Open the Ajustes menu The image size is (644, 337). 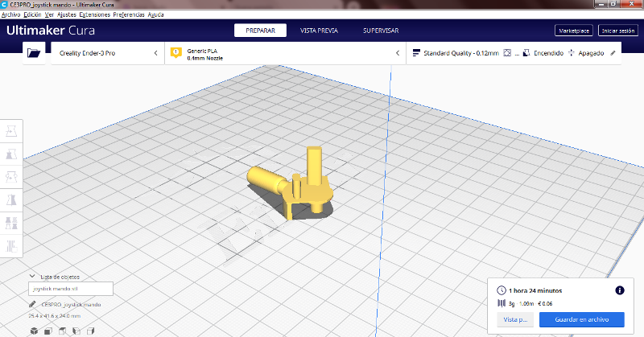(67, 14)
